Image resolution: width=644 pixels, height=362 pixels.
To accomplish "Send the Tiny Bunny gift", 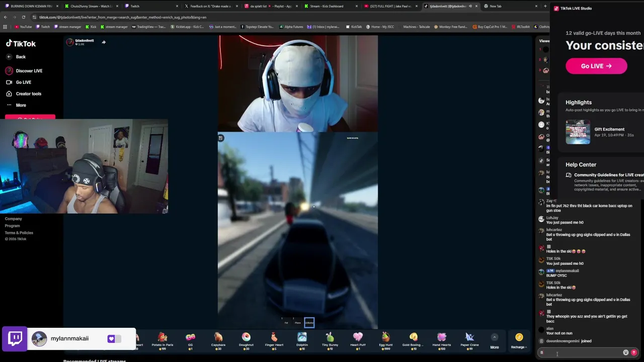I will (x=330, y=340).
